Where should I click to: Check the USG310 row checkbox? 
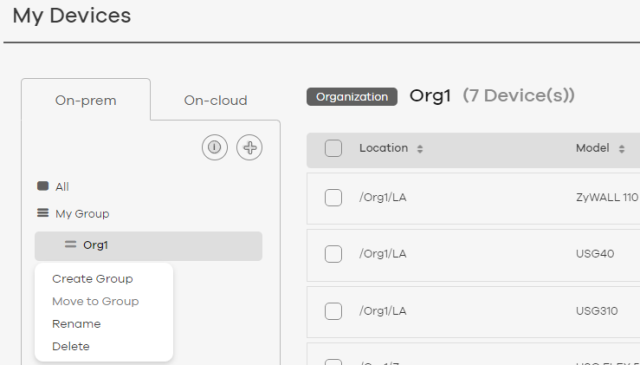click(333, 311)
